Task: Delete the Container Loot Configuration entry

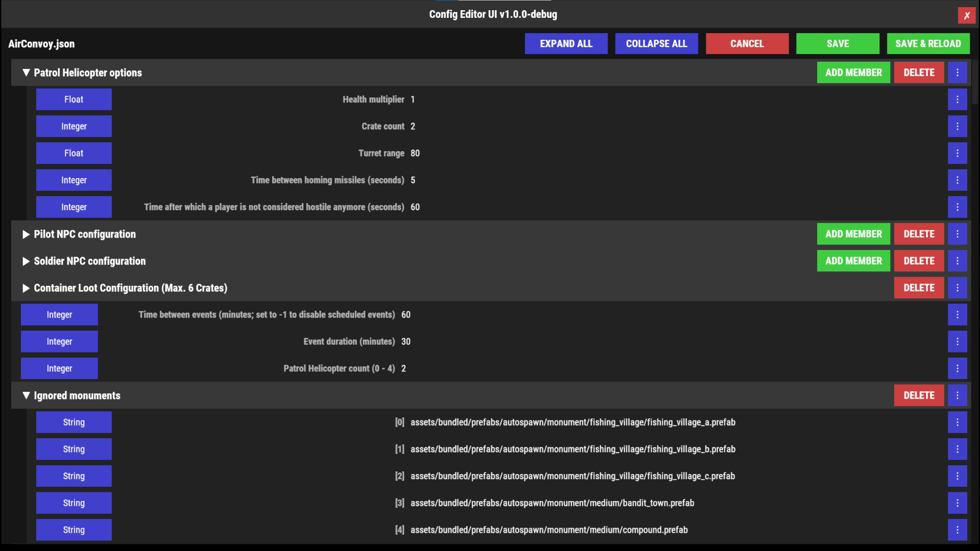Action: (x=918, y=288)
